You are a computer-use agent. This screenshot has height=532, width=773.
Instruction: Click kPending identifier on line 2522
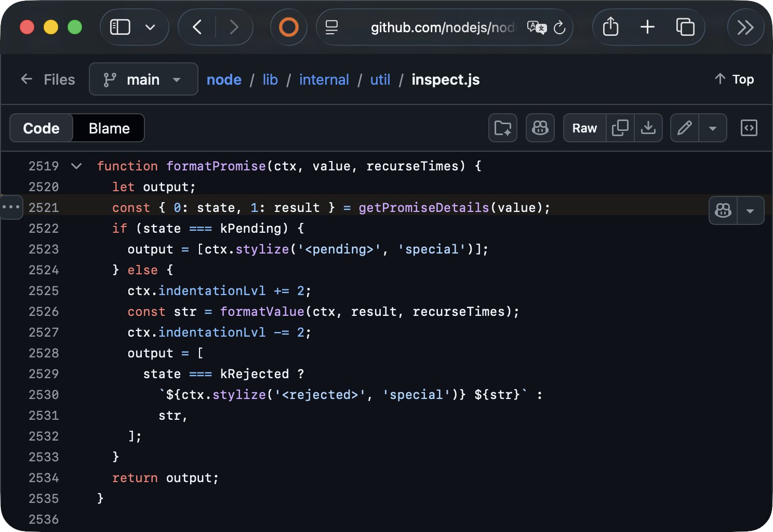click(251, 229)
